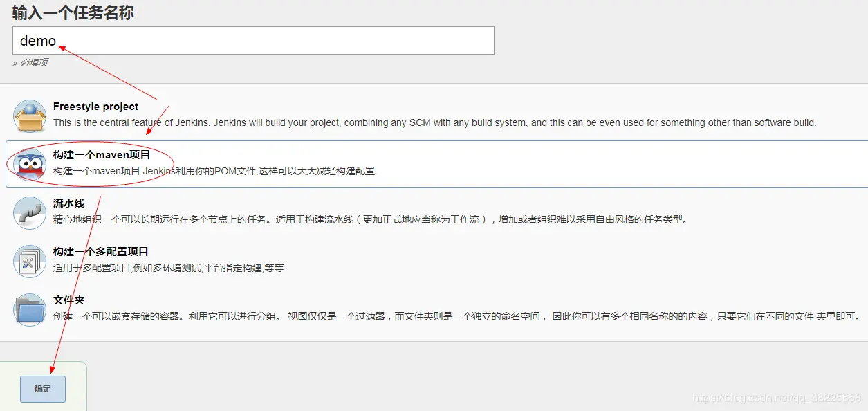Choose the Maven project owl icon
The image size is (868, 411).
point(30,164)
